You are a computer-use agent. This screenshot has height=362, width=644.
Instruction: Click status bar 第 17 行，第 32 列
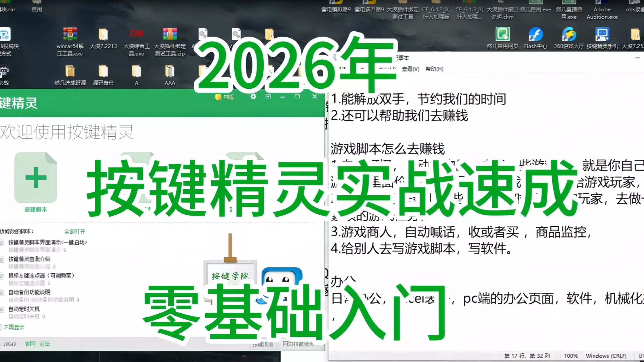coord(527,356)
